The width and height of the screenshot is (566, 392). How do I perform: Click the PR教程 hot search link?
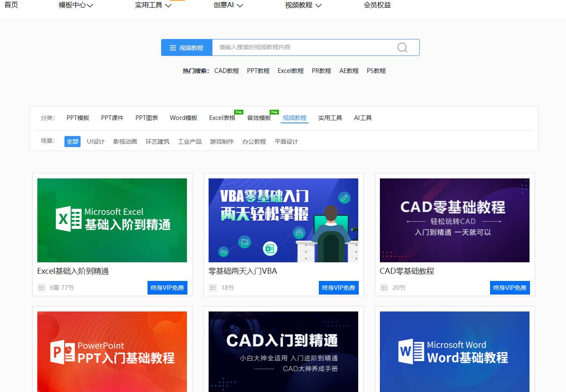click(321, 71)
